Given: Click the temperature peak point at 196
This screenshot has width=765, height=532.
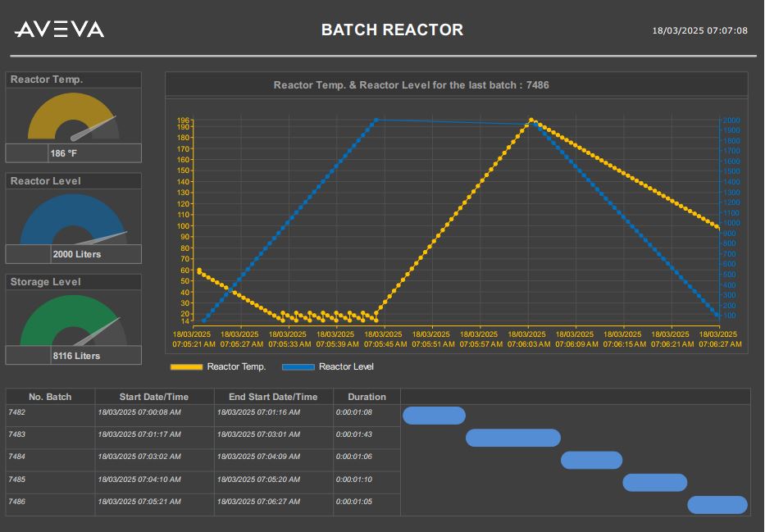Looking at the screenshot, I should tap(531, 120).
